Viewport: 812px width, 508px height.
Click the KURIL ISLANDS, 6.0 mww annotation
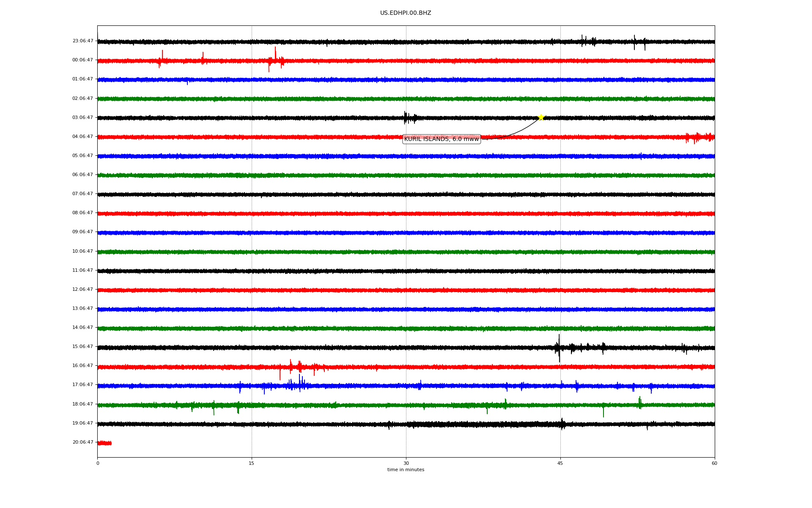pos(442,139)
